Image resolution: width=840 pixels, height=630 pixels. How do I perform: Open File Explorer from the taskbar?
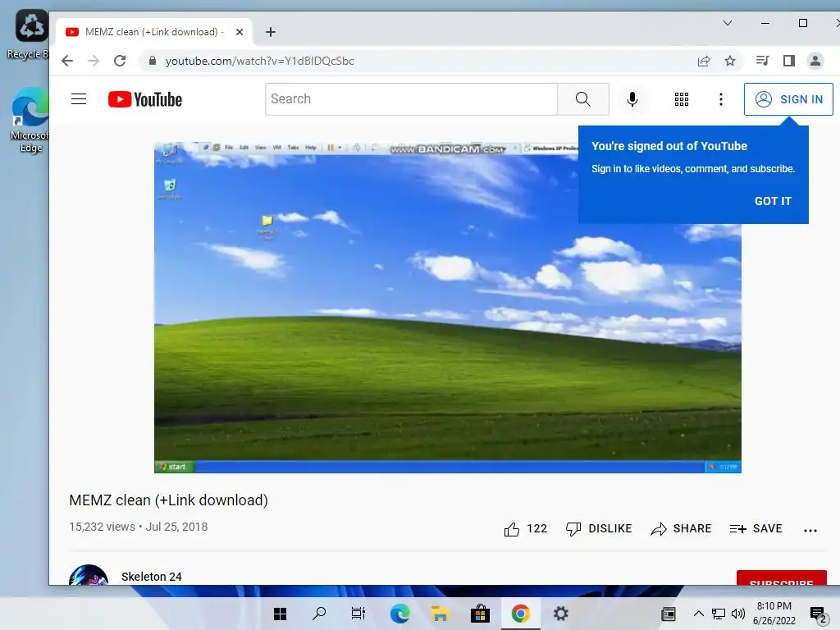click(x=440, y=614)
